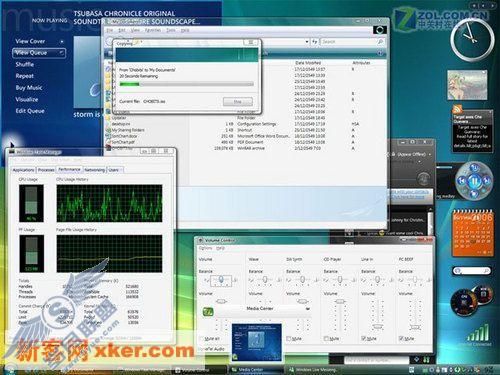Click the CPU meter gauge gadget

[x=464, y=302]
